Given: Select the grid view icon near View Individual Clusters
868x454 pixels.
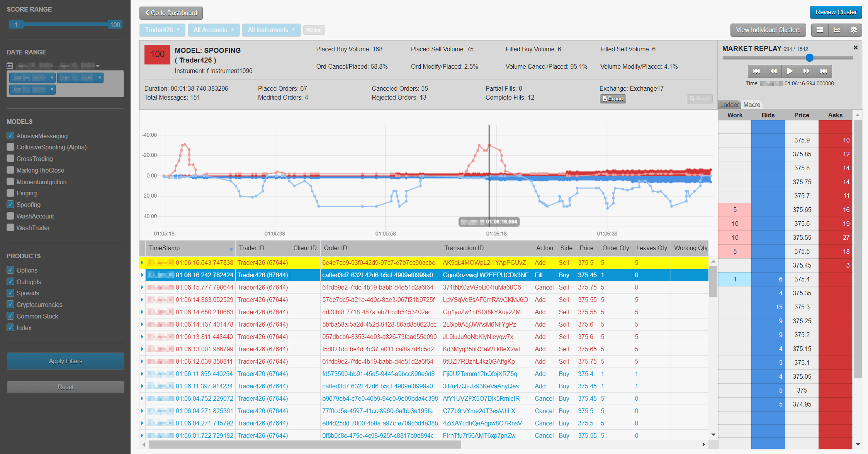Looking at the screenshot, I should tap(820, 30).
